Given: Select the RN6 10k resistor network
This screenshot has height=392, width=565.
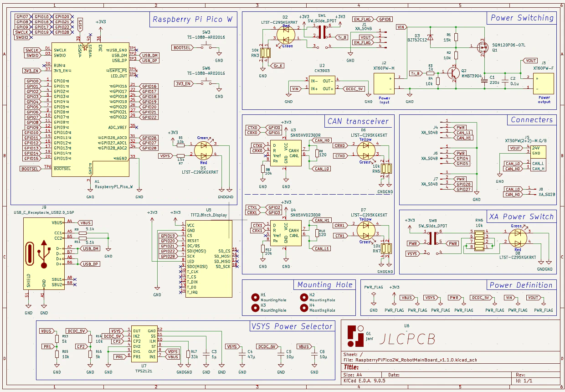Looking at the screenshot, I should coord(479,240).
